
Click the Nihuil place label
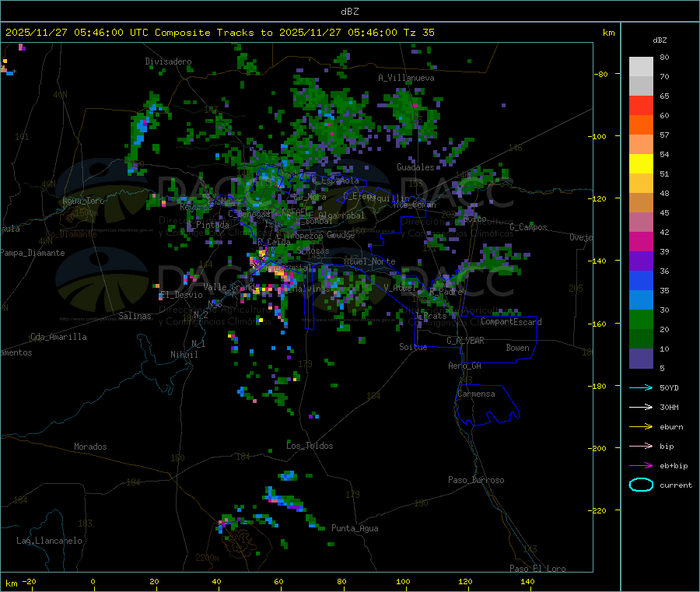coord(184,355)
